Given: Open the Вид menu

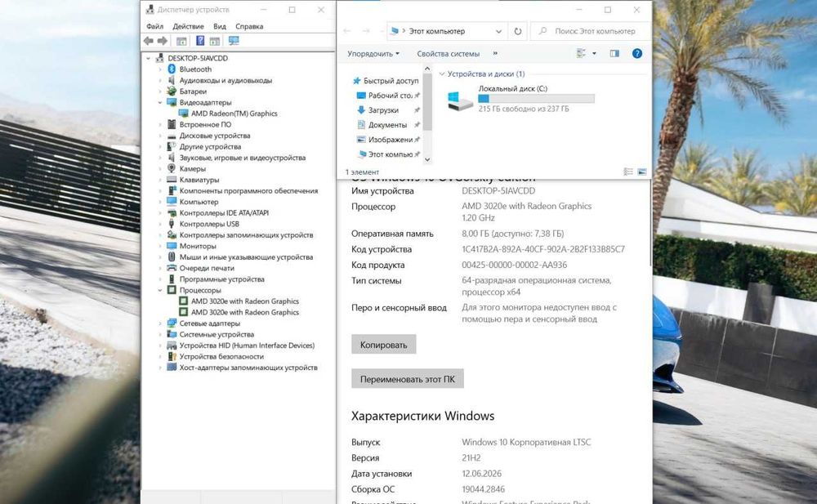Looking at the screenshot, I should tap(219, 26).
